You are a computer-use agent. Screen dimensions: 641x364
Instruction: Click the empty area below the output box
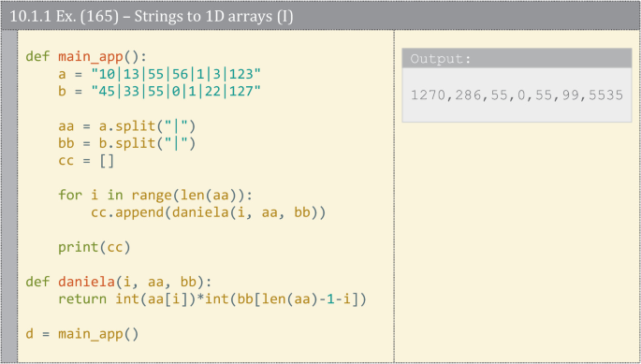coord(517,241)
